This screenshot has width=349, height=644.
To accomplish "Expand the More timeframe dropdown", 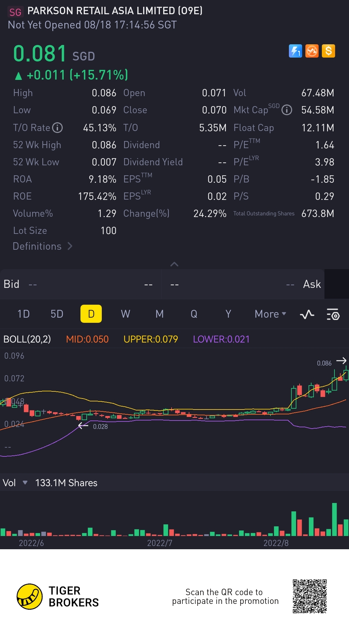I will click(x=270, y=314).
